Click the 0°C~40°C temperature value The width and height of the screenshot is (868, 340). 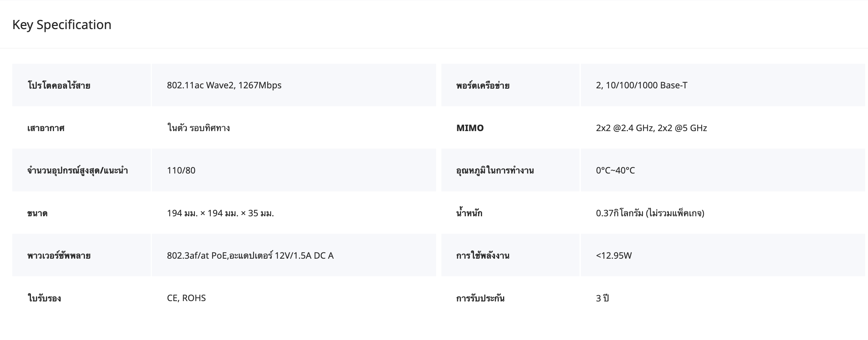coord(615,170)
